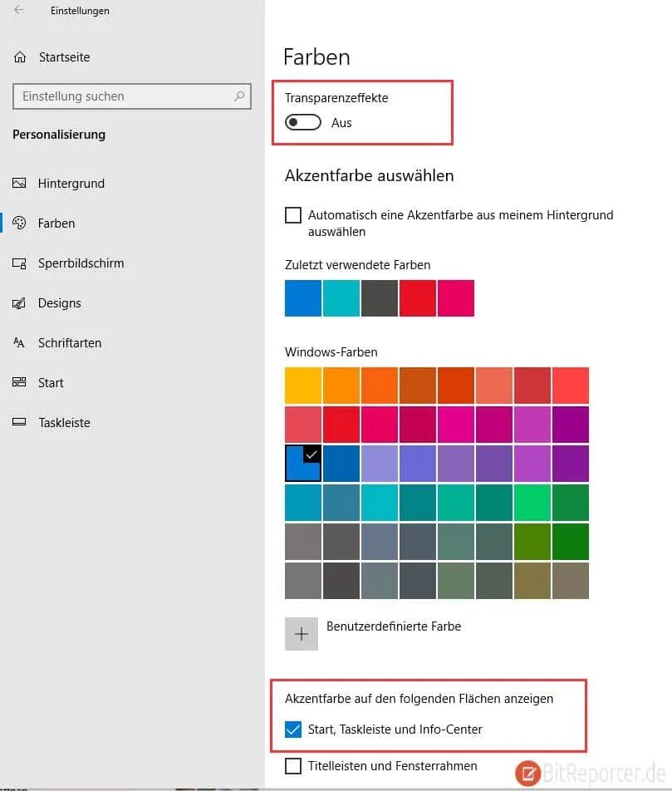Check Titelleisten und Fensterrahmen option
Image resolution: width=672 pixels, height=791 pixels.
[x=293, y=766]
